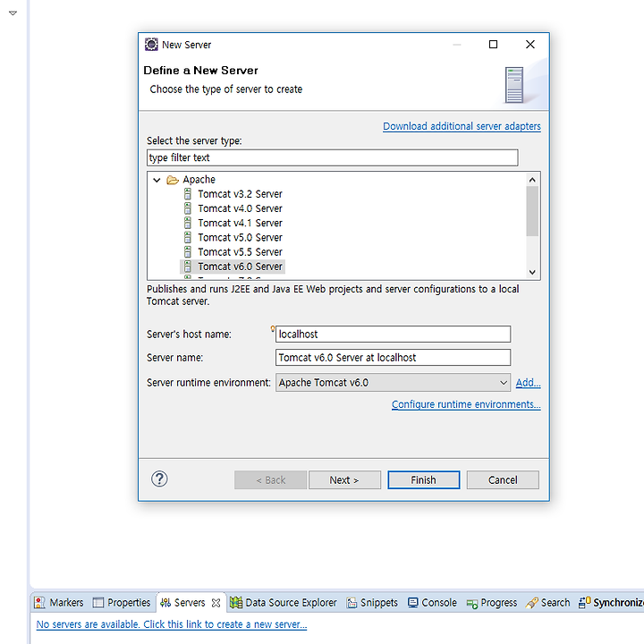Select Tomcat v3.2 Server

240,194
